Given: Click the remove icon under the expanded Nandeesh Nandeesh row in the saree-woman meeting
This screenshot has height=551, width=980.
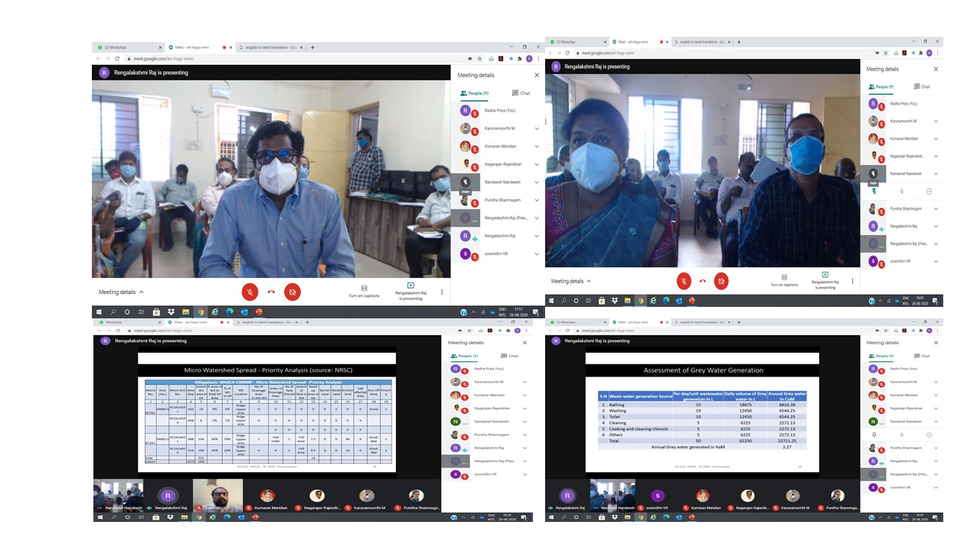Looking at the screenshot, I should (929, 191).
